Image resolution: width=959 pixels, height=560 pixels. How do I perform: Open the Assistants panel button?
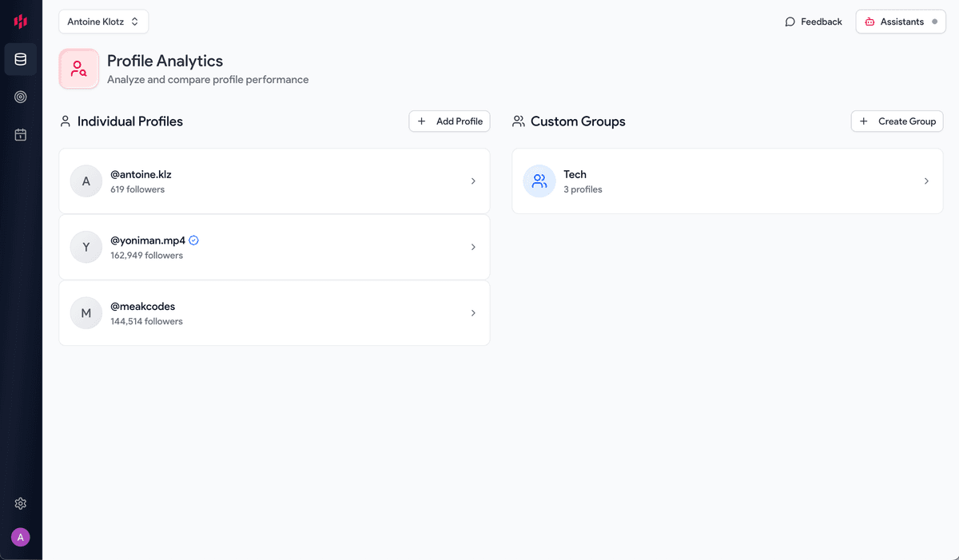(x=900, y=22)
